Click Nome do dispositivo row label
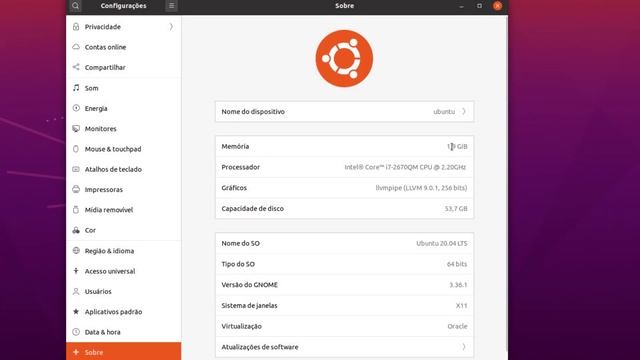The image size is (640, 360). point(253,111)
